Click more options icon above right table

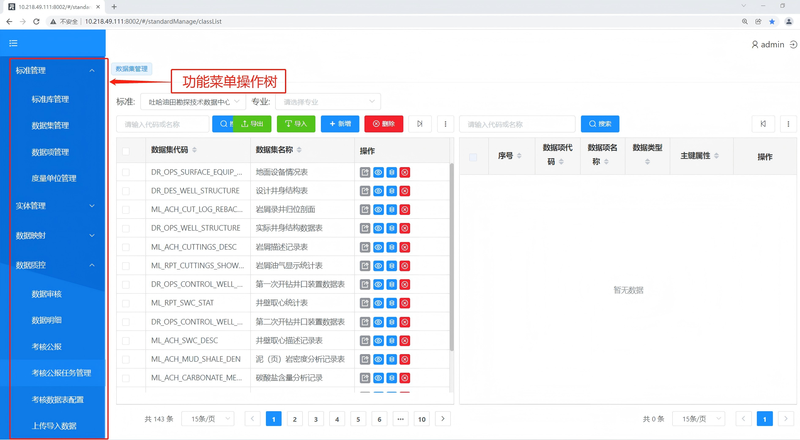783,124
